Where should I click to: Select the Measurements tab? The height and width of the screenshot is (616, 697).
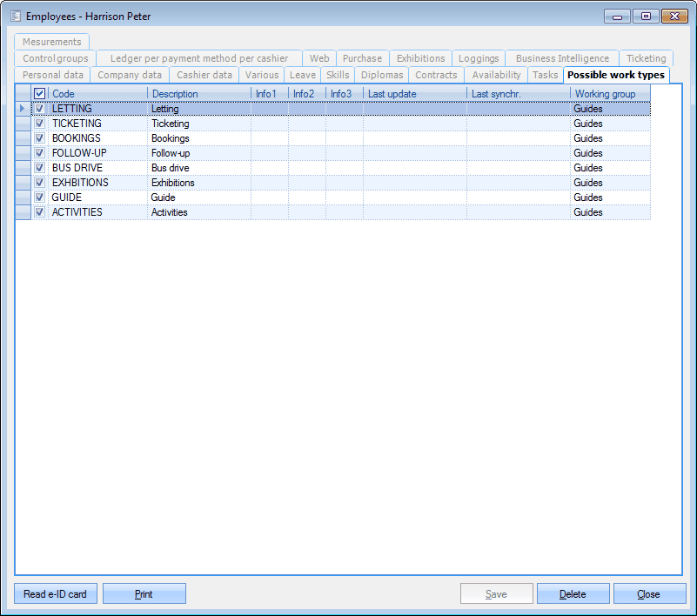(50, 41)
